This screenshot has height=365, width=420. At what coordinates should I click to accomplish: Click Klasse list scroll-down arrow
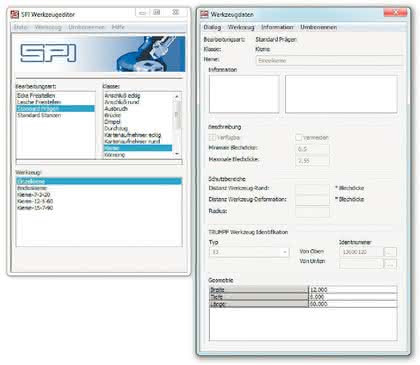[x=177, y=154]
